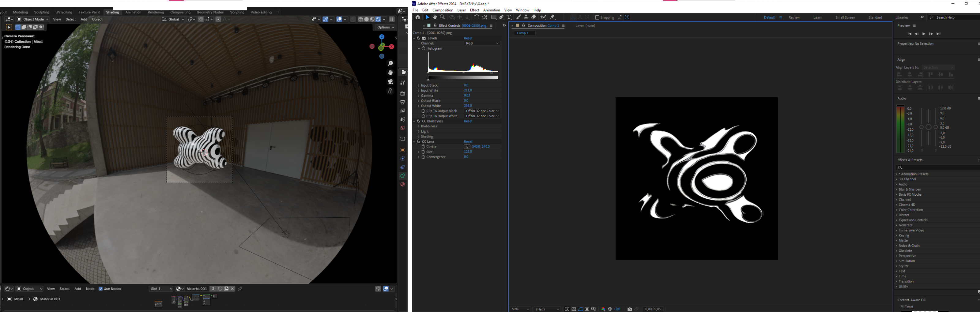Switch to the Compositing workspace tab

point(180,12)
